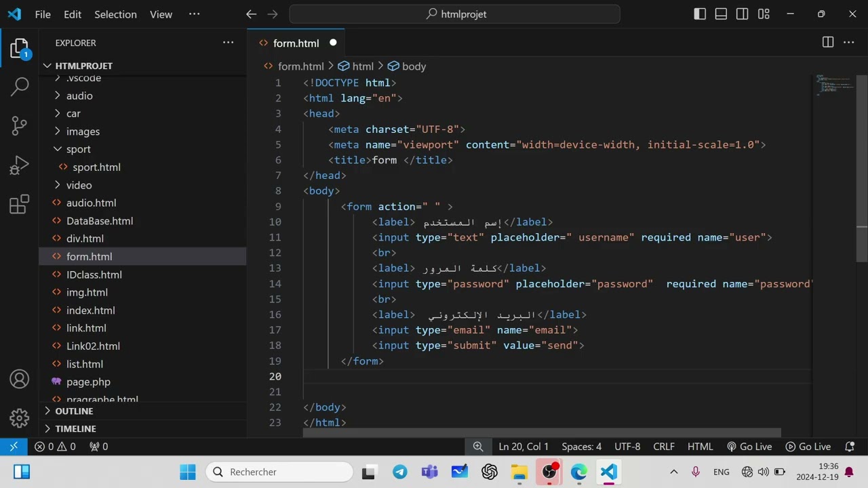Switch to the form.html editor tab
The width and height of the screenshot is (868, 488).
pyautogui.click(x=295, y=43)
